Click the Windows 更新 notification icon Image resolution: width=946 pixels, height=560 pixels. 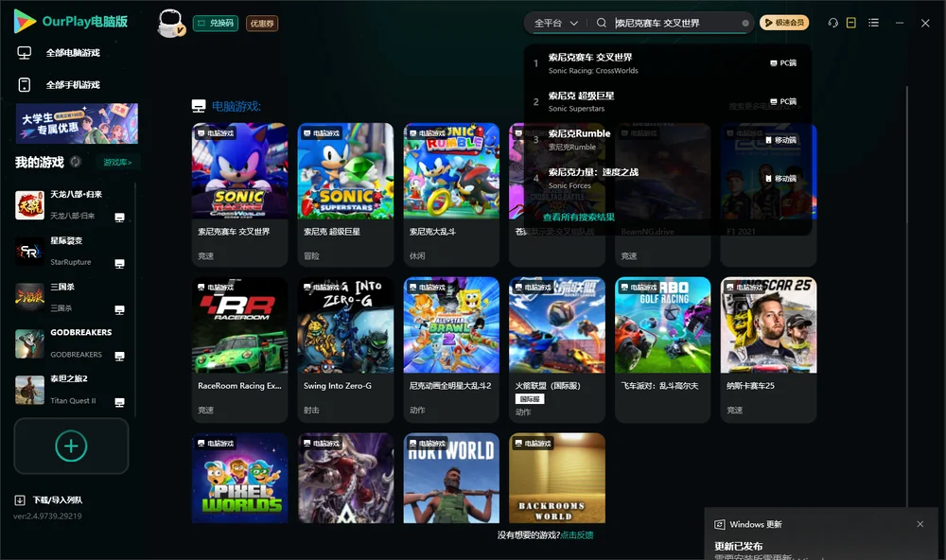point(719,524)
